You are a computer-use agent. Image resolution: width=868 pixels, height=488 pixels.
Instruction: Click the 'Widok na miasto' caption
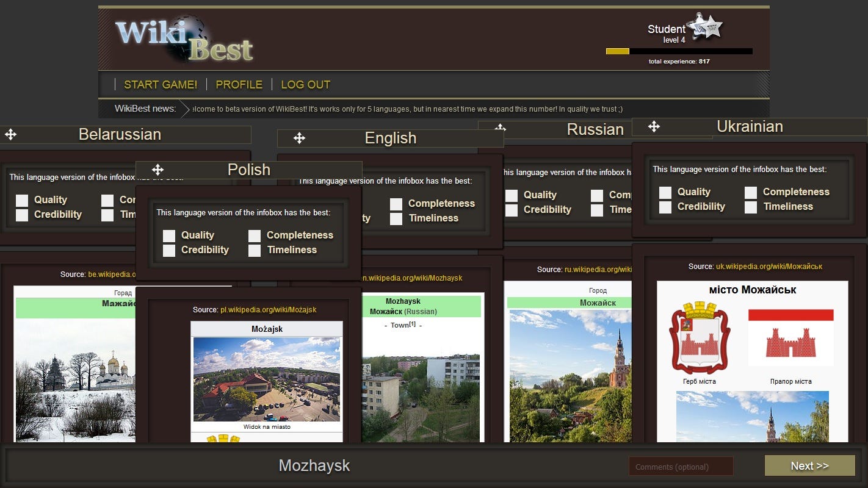click(267, 427)
